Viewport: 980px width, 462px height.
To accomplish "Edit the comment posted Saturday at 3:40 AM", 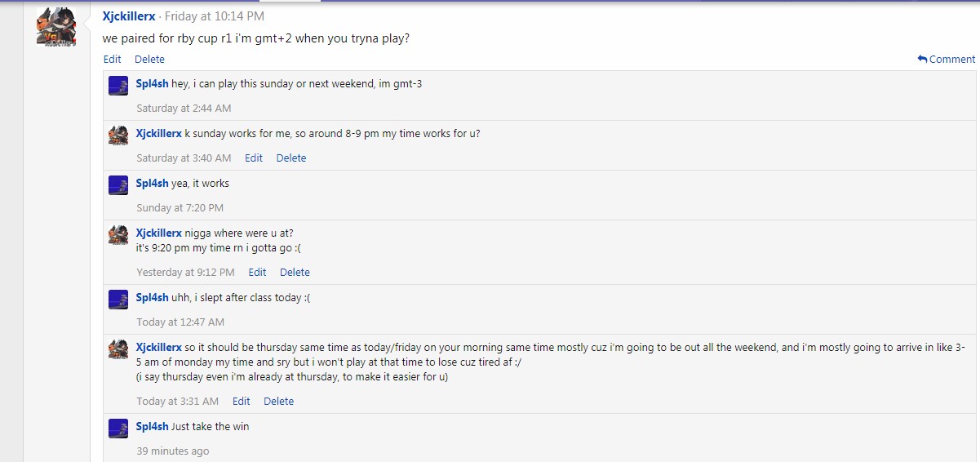I will [254, 158].
